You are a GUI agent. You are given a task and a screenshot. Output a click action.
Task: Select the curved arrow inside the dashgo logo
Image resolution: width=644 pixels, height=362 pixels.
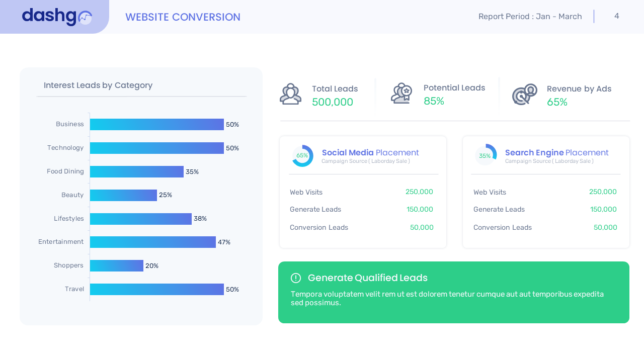tap(85, 18)
